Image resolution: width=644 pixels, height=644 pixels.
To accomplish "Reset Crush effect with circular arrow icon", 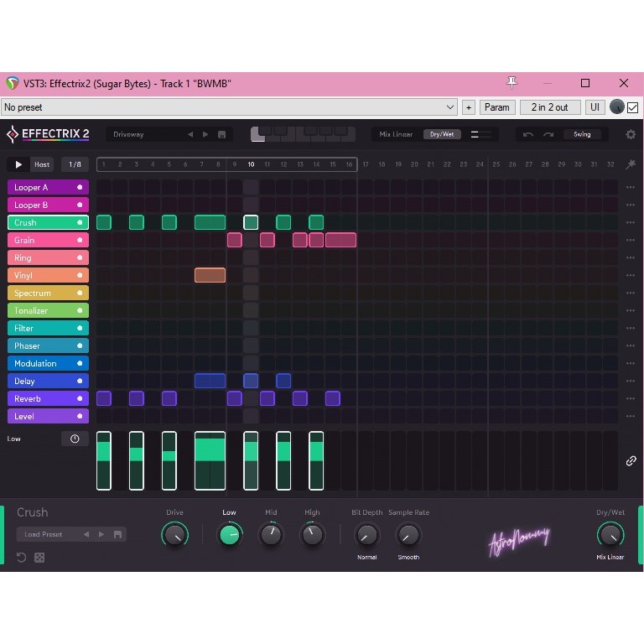I will pos(21,558).
